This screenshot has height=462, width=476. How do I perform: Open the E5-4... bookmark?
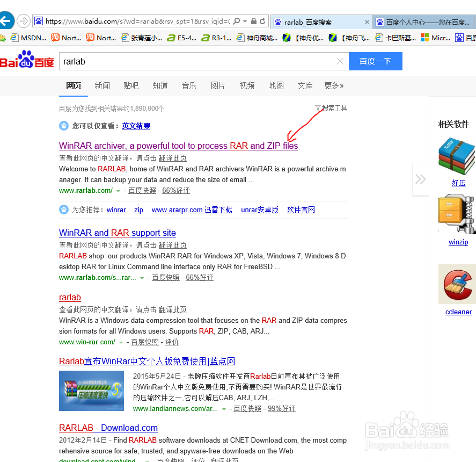[182, 38]
